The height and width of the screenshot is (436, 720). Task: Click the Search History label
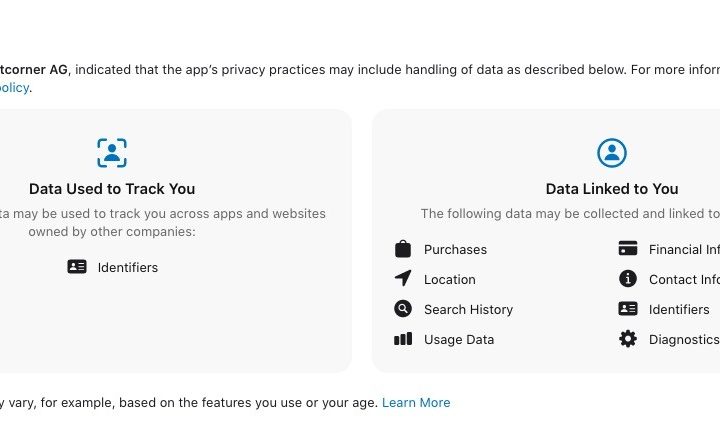point(468,309)
